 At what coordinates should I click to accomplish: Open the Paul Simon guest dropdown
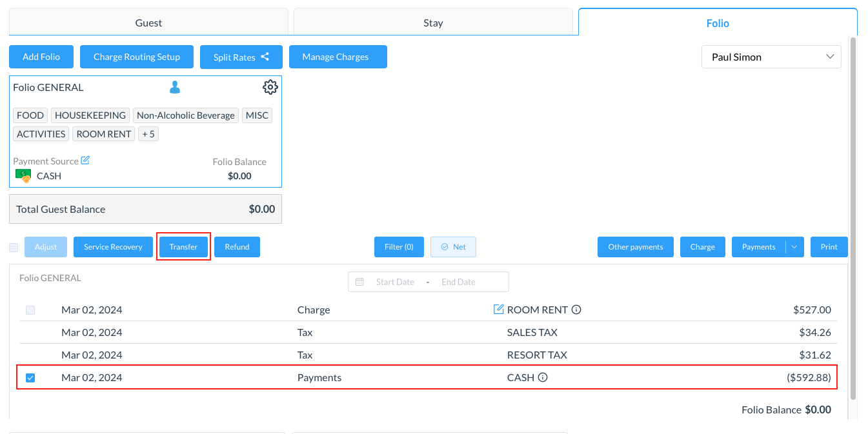(771, 57)
